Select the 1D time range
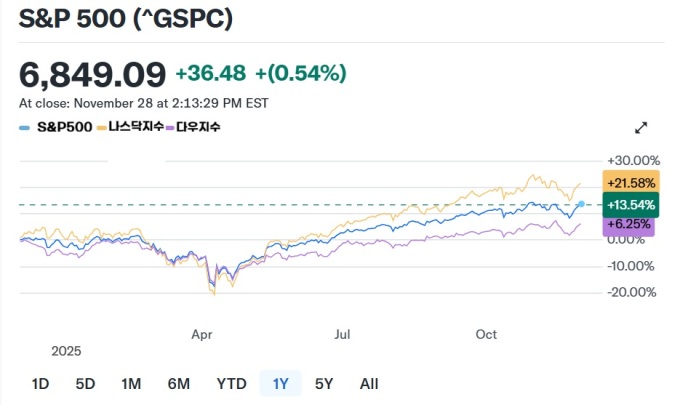 40,383
